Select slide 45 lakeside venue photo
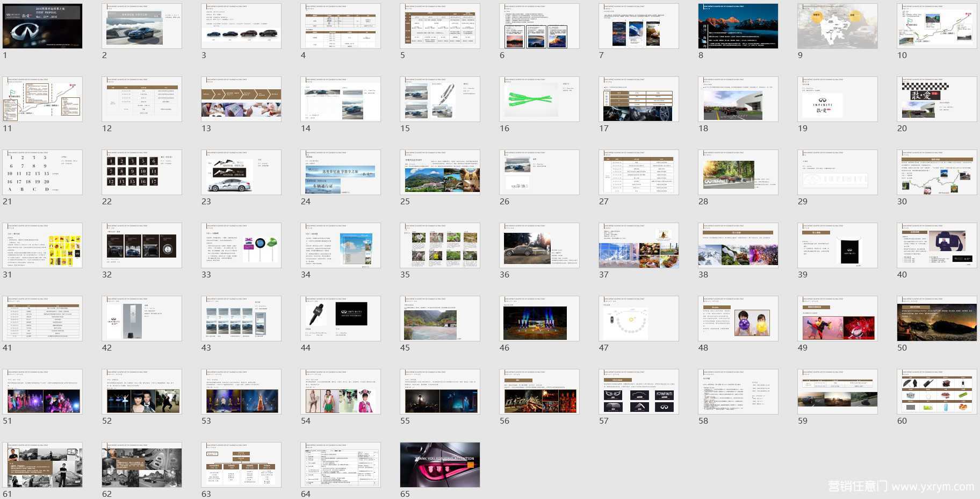The image size is (980, 499). pyautogui.click(x=440, y=319)
